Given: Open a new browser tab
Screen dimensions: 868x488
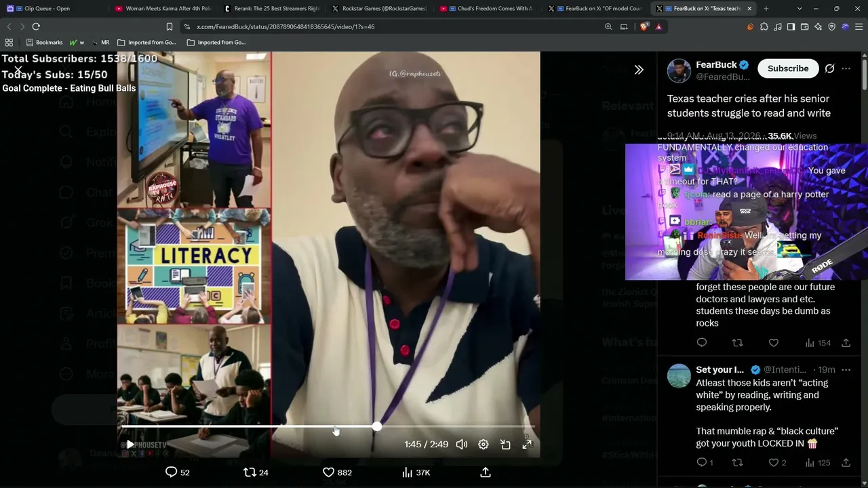Looking at the screenshot, I should [x=766, y=9].
